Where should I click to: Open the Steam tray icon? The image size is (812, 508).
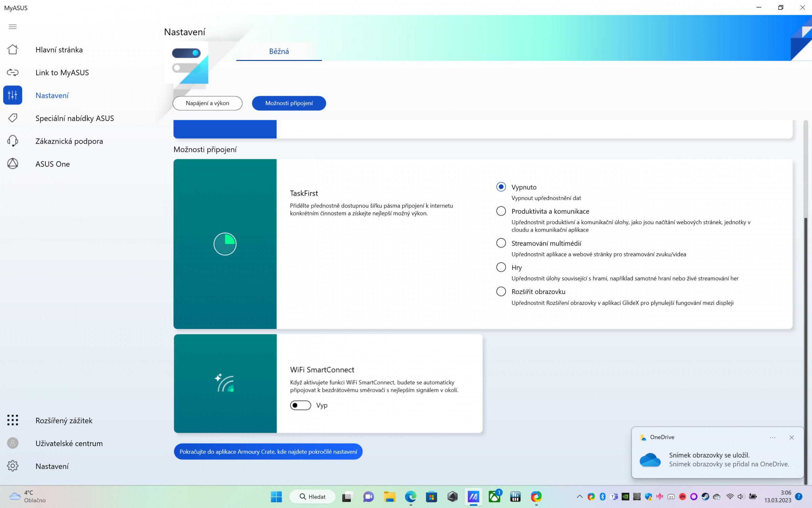[705, 497]
